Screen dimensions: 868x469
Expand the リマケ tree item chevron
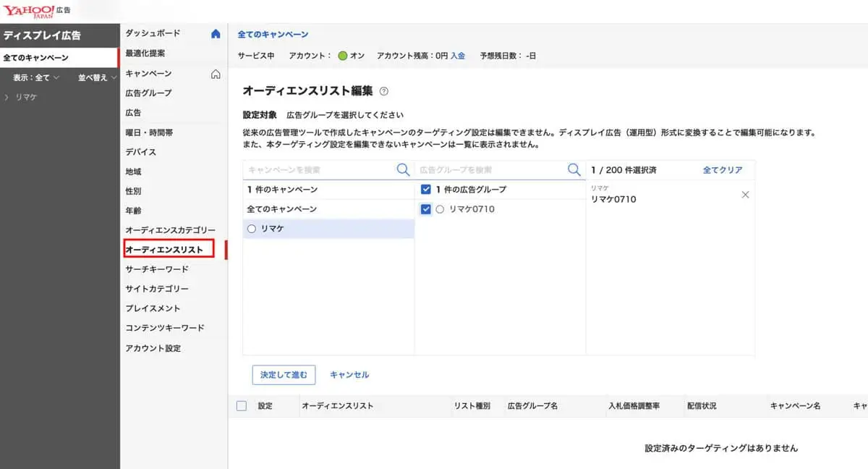(x=7, y=96)
